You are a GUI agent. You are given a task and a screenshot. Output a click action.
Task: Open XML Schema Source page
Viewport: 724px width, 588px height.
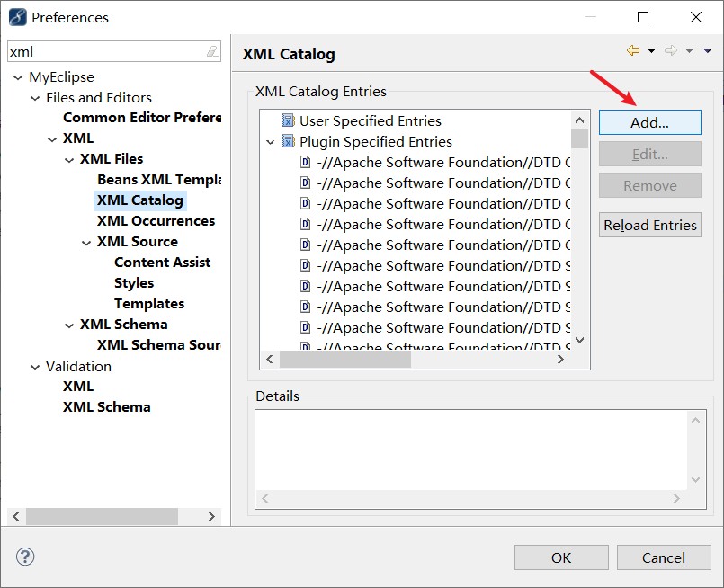159,345
